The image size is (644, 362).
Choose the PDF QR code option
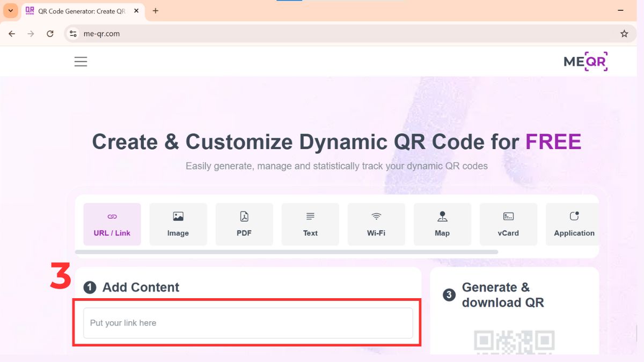pos(244,224)
